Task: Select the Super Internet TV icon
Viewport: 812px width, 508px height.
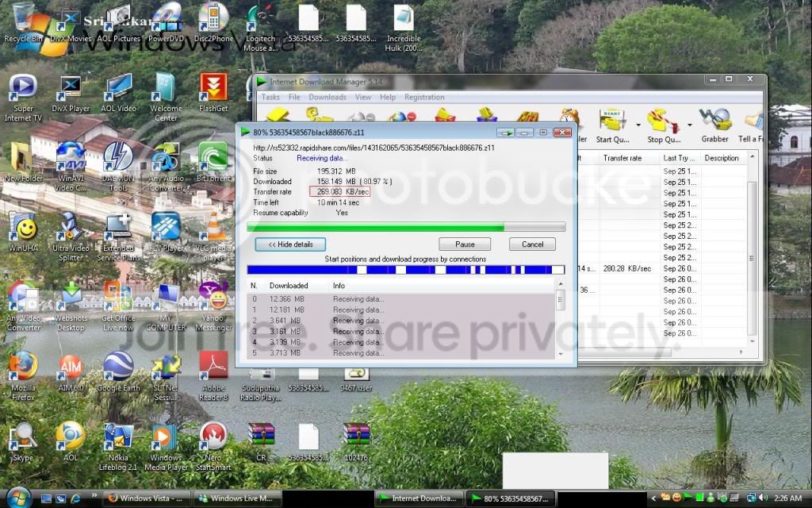Action: (23, 98)
